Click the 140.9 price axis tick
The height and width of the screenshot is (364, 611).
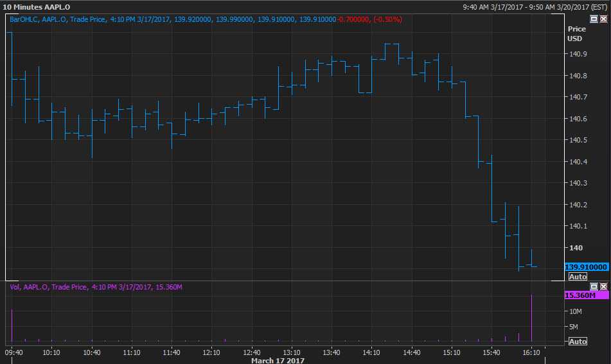point(577,55)
